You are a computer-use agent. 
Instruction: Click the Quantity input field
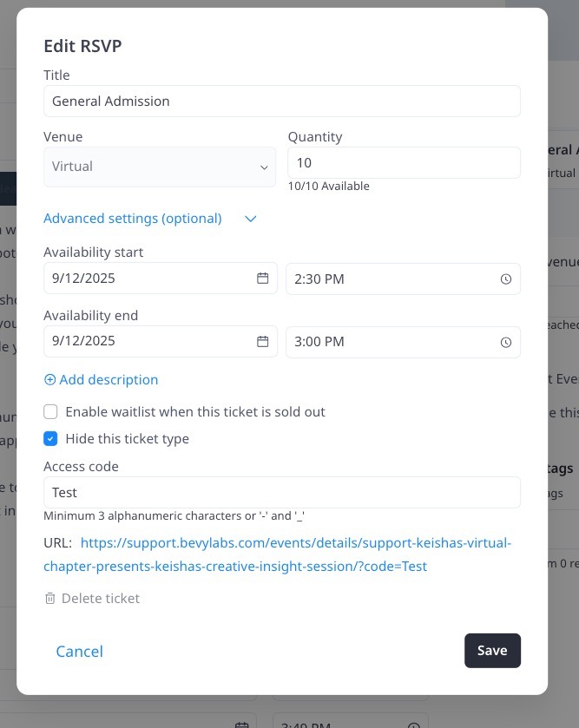click(404, 163)
